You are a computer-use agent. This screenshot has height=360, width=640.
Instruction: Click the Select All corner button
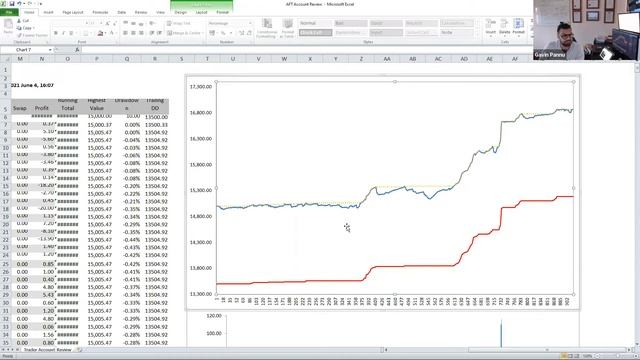[x=6, y=59]
